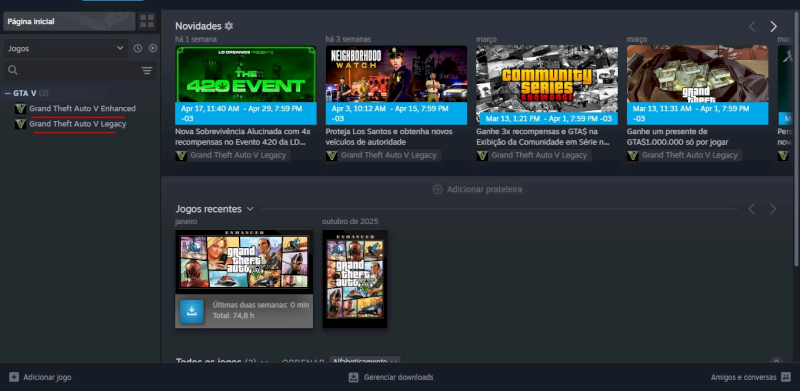Open Novidades settings gear

point(229,26)
